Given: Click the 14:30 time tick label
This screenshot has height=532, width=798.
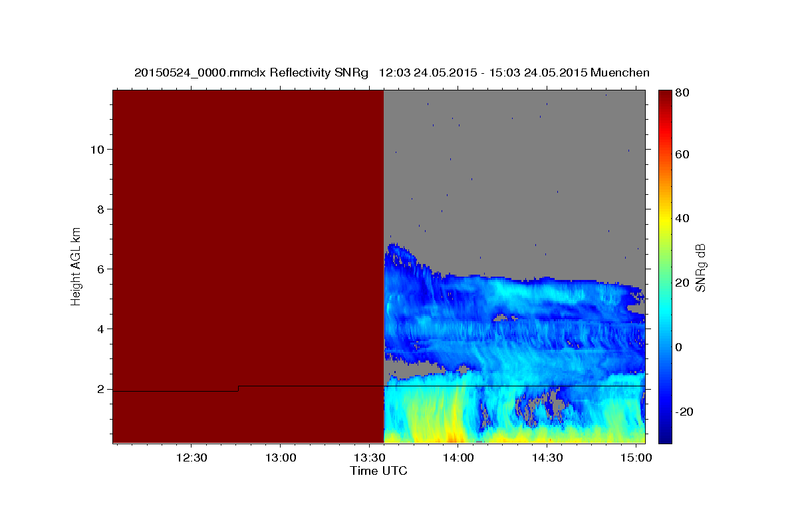Looking at the screenshot, I should (547, 458).
